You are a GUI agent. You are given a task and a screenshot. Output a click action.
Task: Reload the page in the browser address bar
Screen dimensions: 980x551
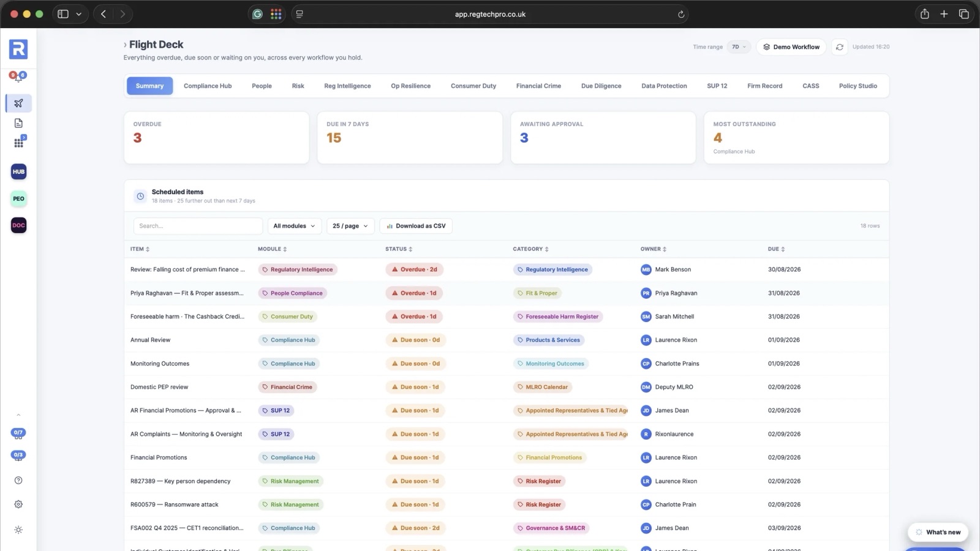click(680, 14)
